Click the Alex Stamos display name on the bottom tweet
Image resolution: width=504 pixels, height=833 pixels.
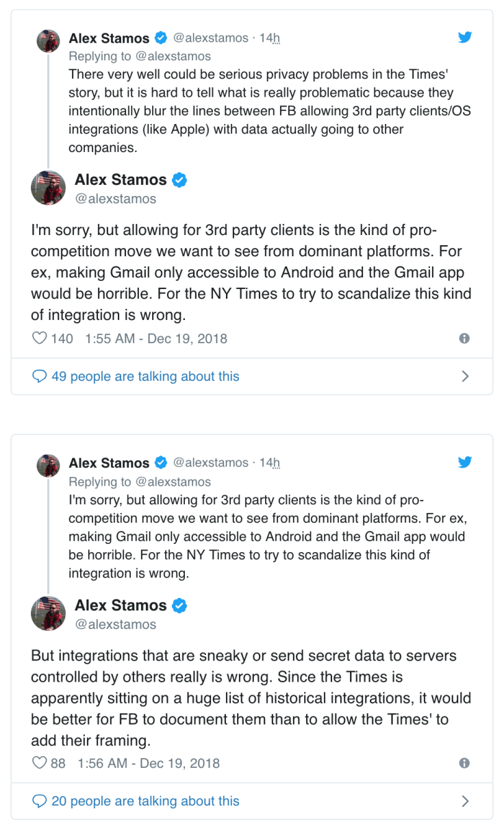coord(121,606)
